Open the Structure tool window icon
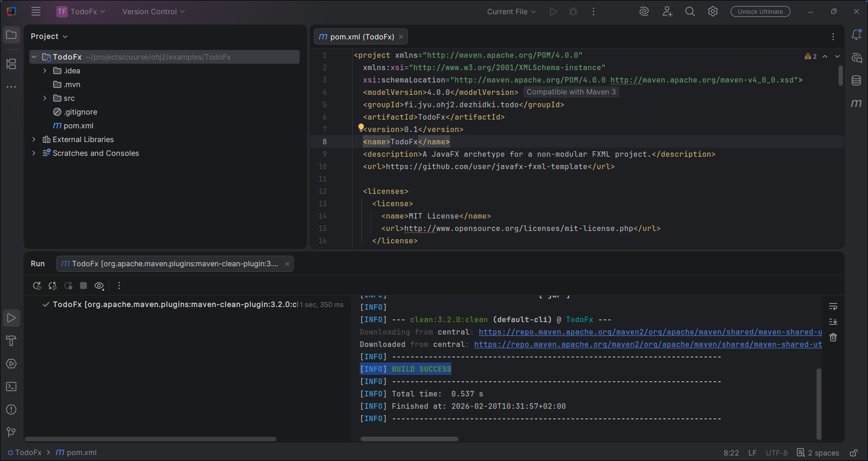The width and height of the screenshot is (868, 461). (x=11, y=64)
